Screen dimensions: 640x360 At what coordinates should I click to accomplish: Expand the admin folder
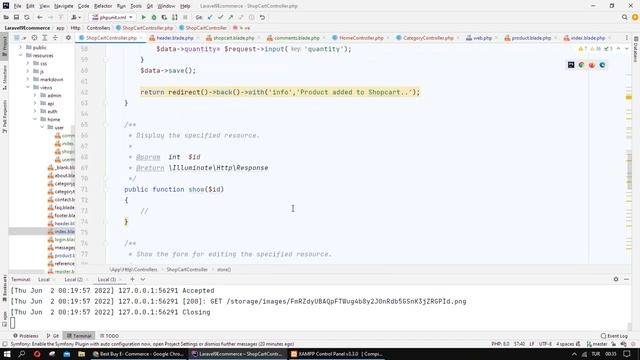point(35,95)
